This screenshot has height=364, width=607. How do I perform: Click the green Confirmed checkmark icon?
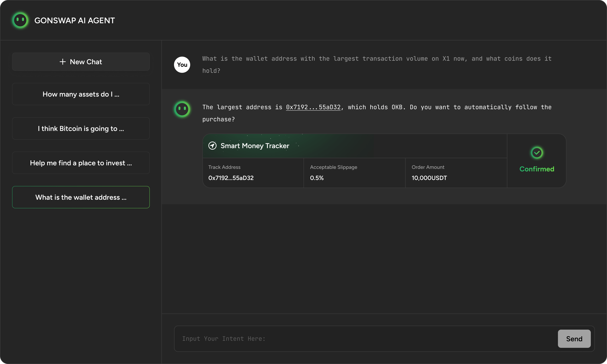537,153
